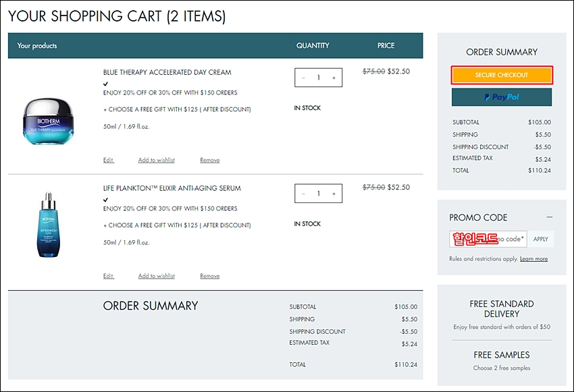Viewport: 574px width, 392px height.
Task: Click 'IN STOCK' under Blue Therapy cream quantity
Action: point(307,108)
